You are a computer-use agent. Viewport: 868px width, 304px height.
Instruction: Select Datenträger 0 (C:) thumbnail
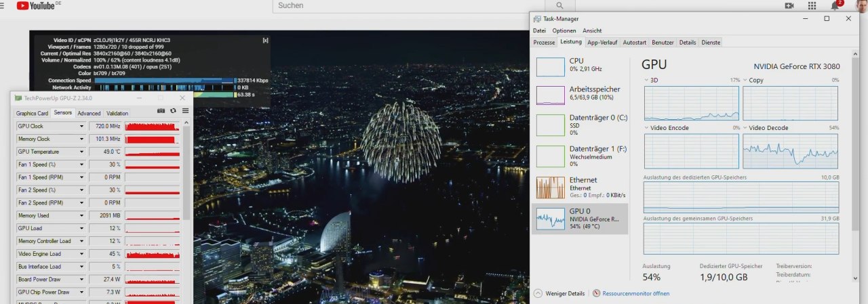[551, 125]
